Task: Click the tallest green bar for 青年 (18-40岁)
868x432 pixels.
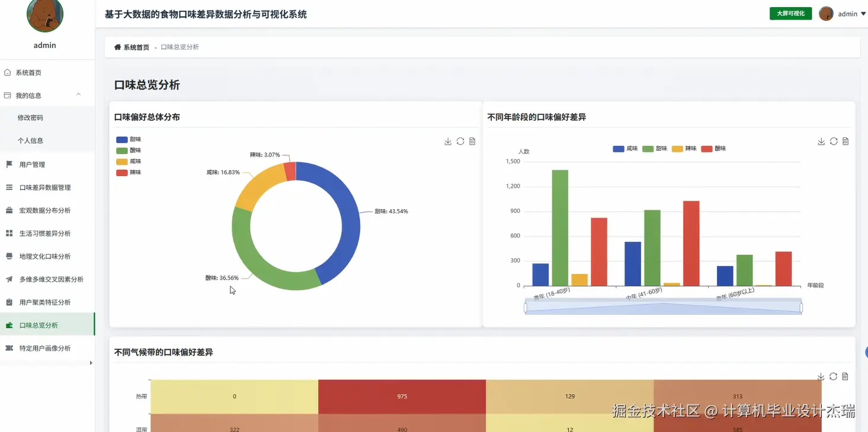Action: (x=560, y=228)
